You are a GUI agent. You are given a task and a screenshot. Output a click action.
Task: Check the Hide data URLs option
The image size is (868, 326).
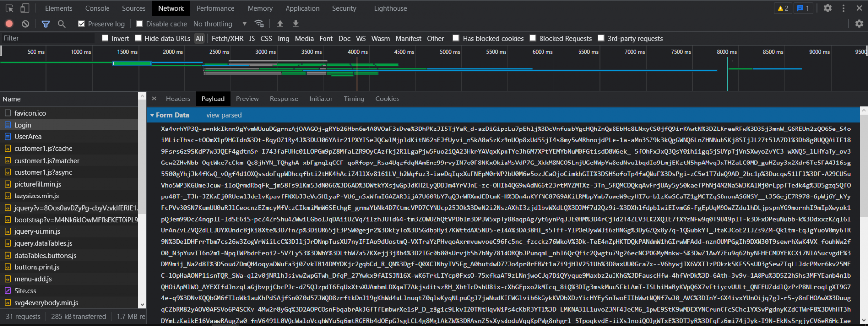138,38
